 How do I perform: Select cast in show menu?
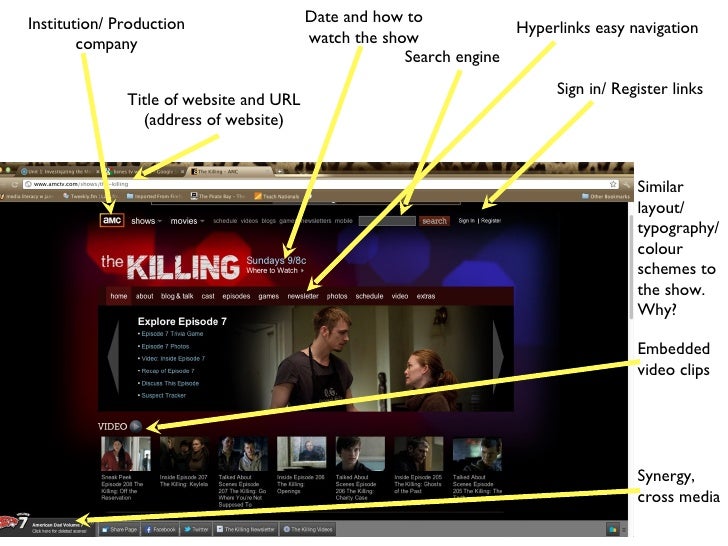(x=208, y=296)
